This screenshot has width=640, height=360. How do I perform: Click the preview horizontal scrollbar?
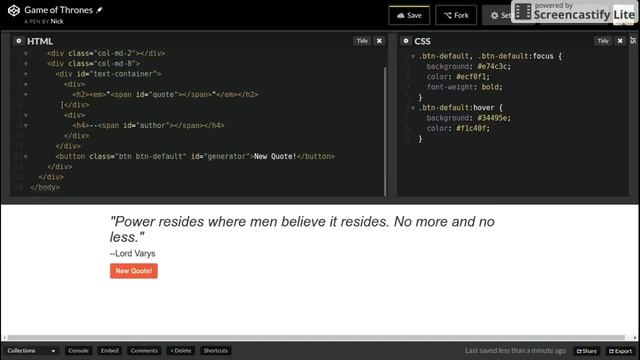[x=316, y=338]
